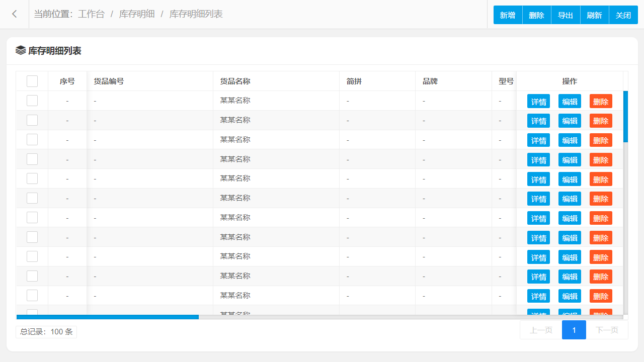The height and width of the screenshot is (362, 644).
Task: Tick the fourth row's checkbox
Action: (x=32, y=159)
